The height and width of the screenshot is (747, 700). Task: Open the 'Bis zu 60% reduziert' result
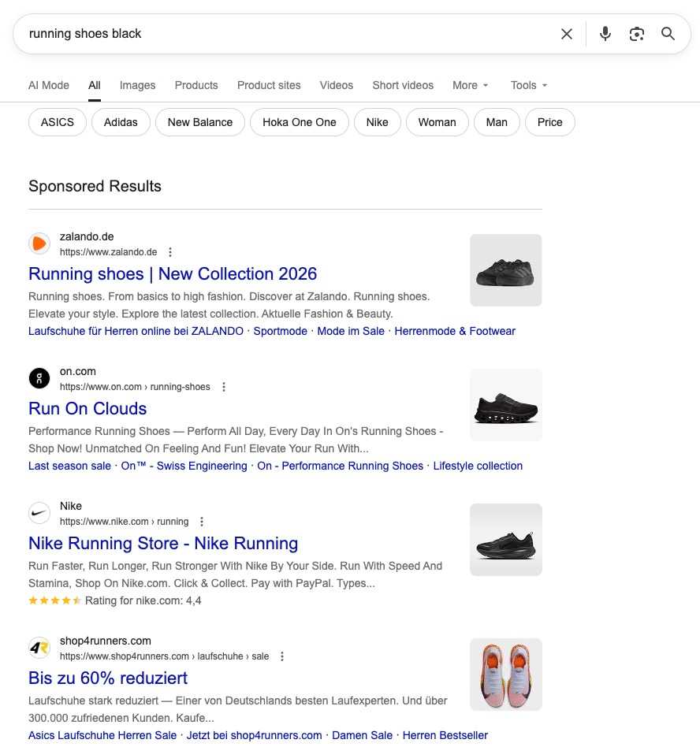click(x=108, y=678)
